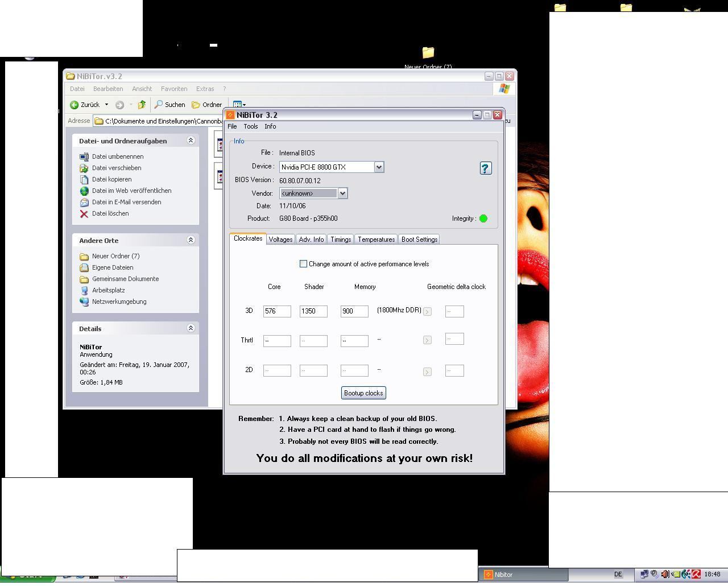Image resolution: width=728 pixels, height=586 pixels.
Task: Click the red X Datei löschen icon
Action: click(x=84, y=213)
